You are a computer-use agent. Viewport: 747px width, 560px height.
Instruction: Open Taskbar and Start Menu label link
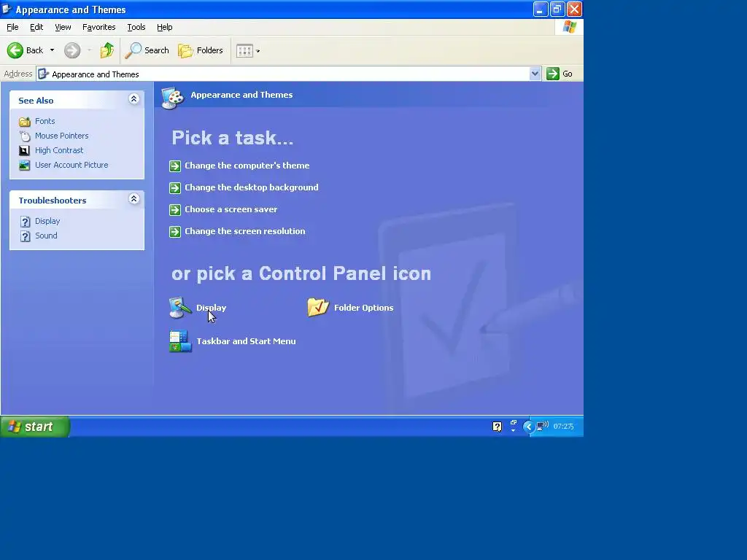point(246,341)
